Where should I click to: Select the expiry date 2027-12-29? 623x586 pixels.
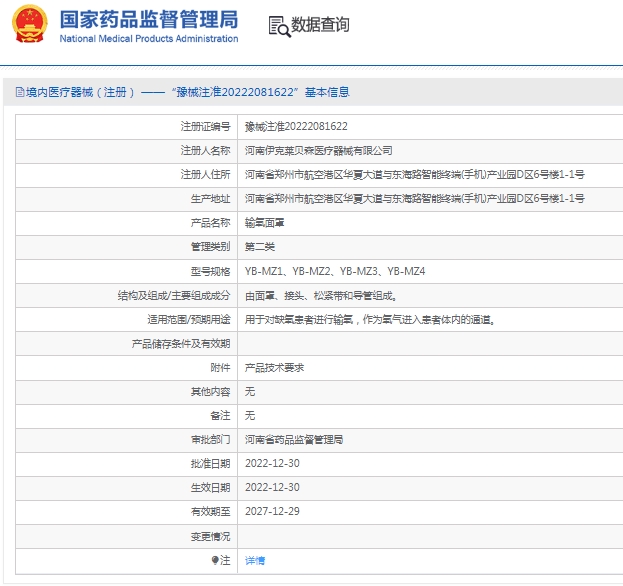[x=272, y=511]
